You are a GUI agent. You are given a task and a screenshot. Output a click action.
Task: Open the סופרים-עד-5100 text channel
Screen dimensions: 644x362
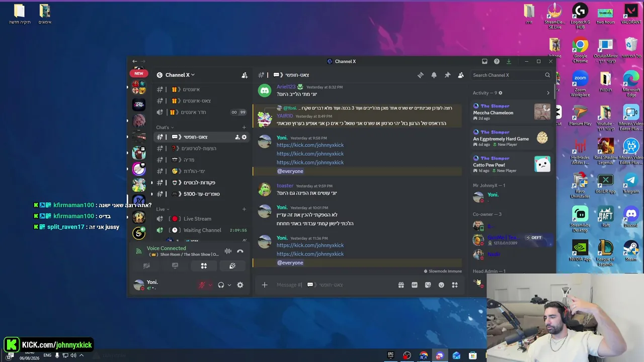tap(201, 194)
